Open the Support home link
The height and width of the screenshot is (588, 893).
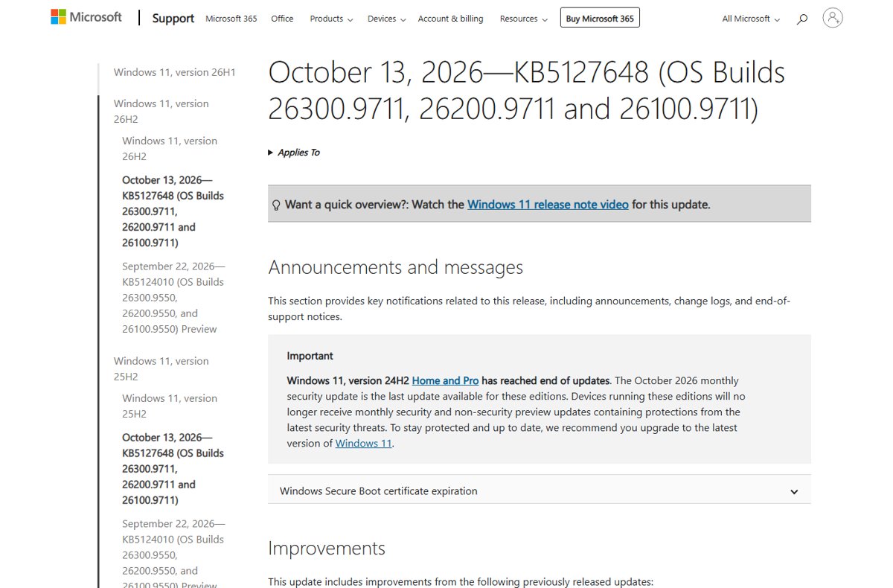pyautogui.click(x=173, y=19)
